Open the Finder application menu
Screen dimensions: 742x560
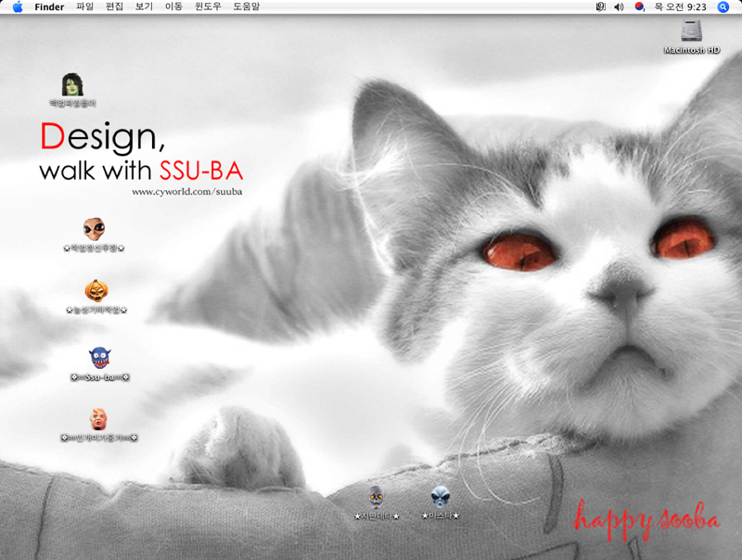tap(49, 6)
